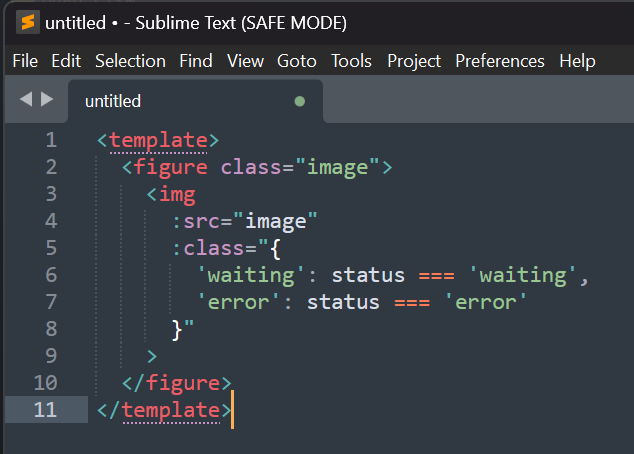Open the Help menu
Screen dimensions: 634x454
click(577, 61)
